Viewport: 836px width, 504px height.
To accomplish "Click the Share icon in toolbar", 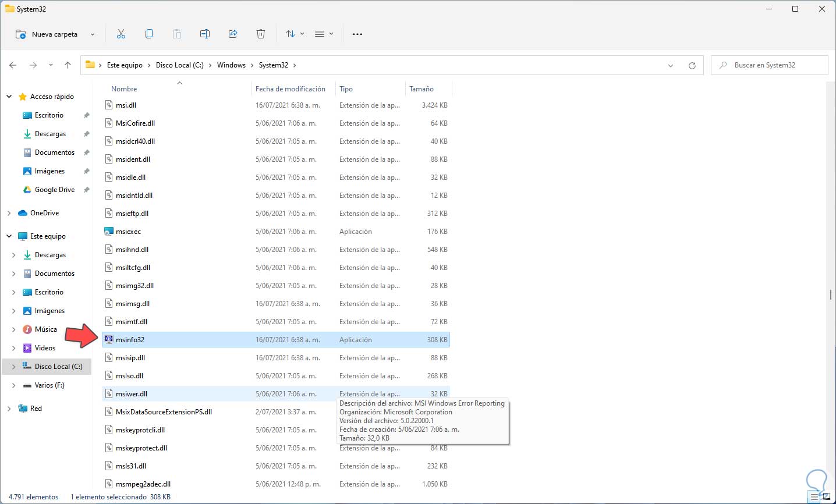I will coord(233,34).
